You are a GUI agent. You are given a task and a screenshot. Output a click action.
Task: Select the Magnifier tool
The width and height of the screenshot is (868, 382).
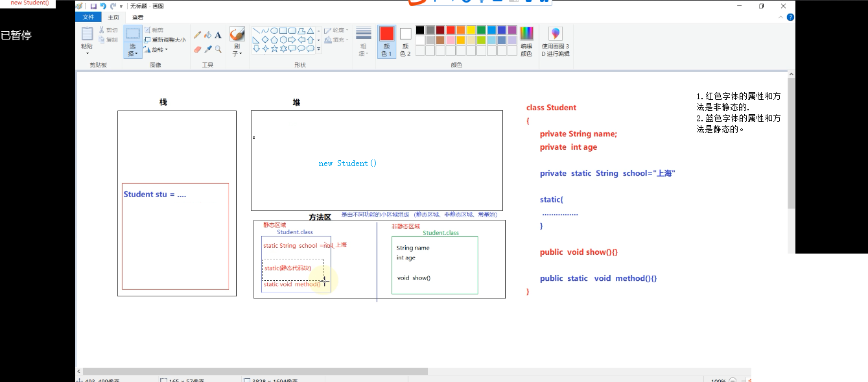coord(218,49)
